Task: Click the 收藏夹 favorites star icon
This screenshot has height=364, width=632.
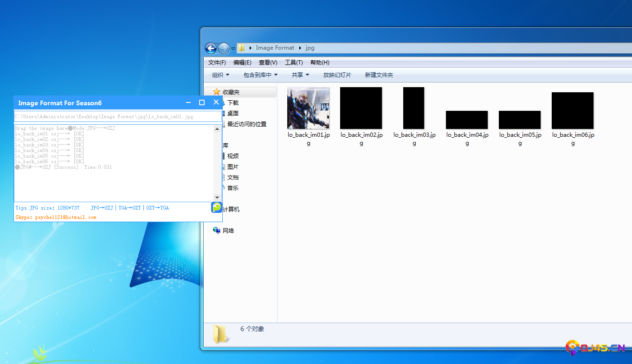Action: [x=216, y=92]
